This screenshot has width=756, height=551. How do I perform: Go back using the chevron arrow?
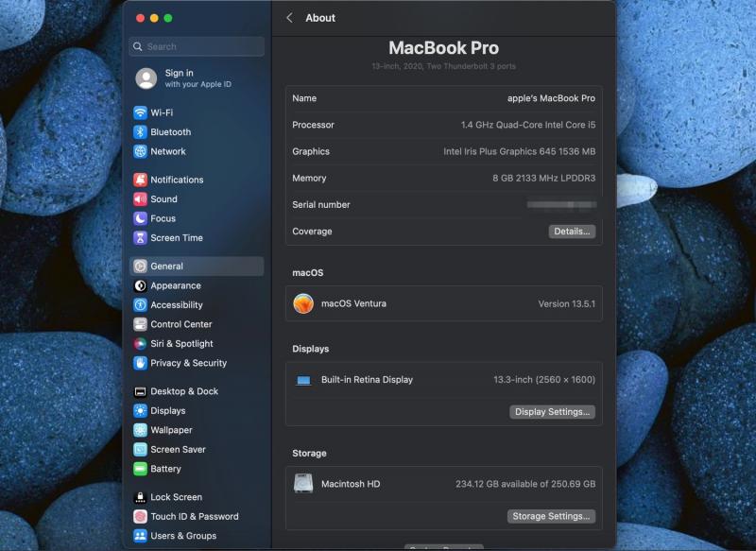click(x=289, y=18)
